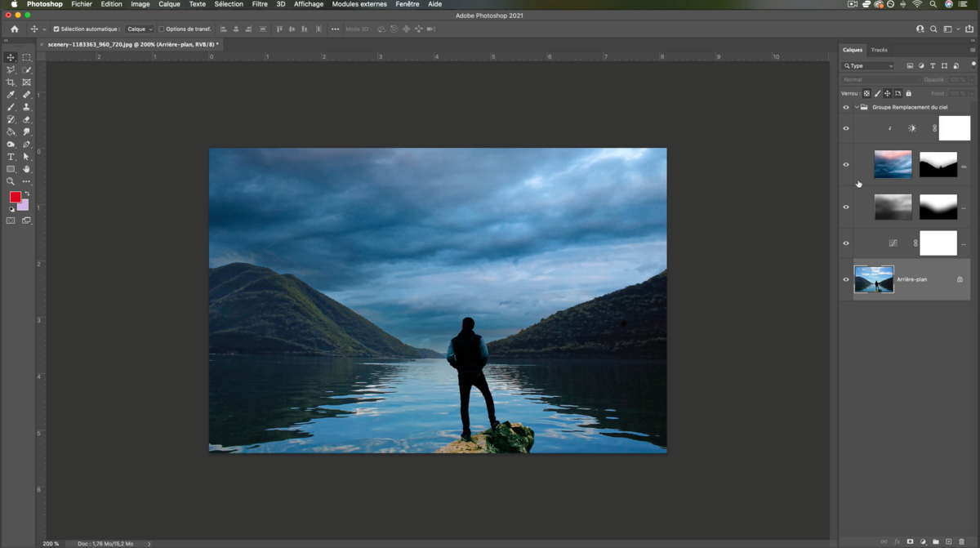Select the Polygonal Lasso tool
The image size is (980, 548).
coord(11,70)
